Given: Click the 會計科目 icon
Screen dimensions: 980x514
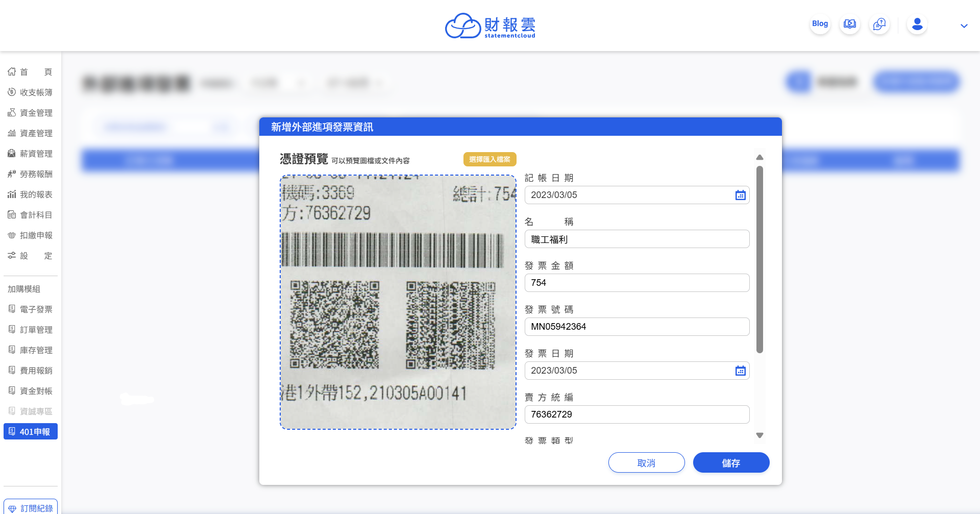Looking at the screenshot, I should tap(12, 215).
